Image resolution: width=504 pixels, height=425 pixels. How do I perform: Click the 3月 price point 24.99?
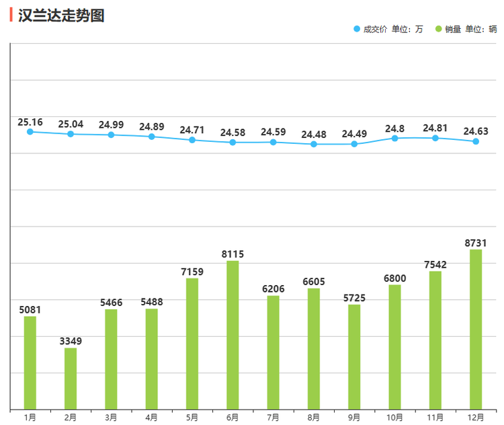[x=111, y=135]
